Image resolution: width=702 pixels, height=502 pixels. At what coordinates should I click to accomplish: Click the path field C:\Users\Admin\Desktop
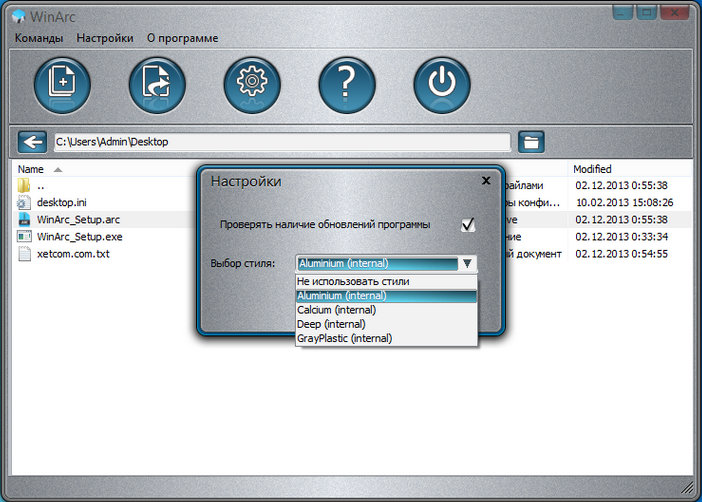tap(282, 142)
